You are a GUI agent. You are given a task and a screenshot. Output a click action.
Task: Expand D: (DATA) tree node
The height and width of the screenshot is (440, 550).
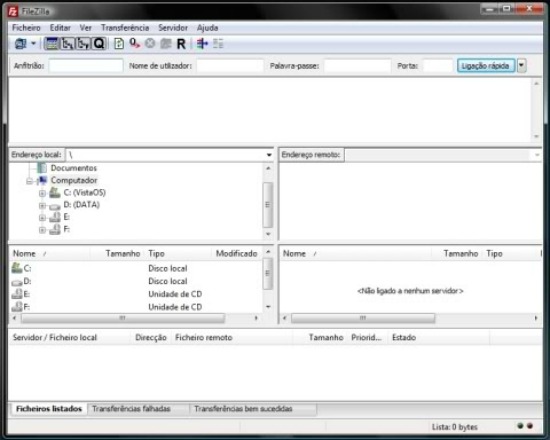point(42,206)
